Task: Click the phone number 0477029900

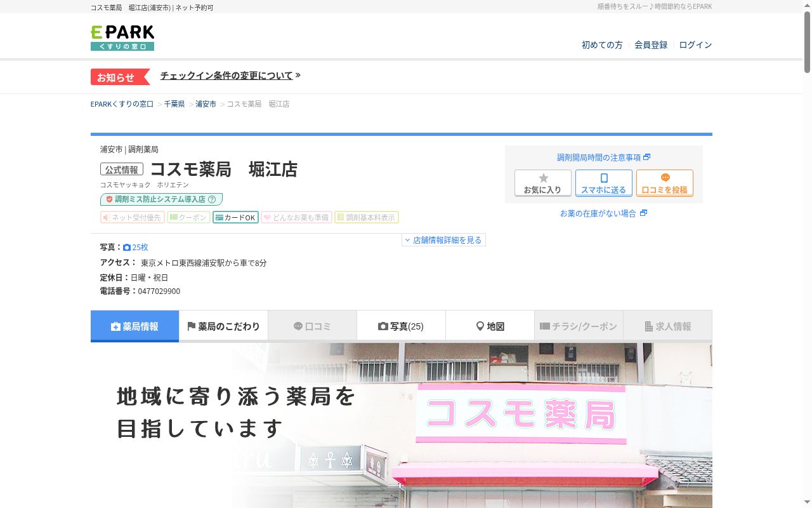Action: (159, 291)
